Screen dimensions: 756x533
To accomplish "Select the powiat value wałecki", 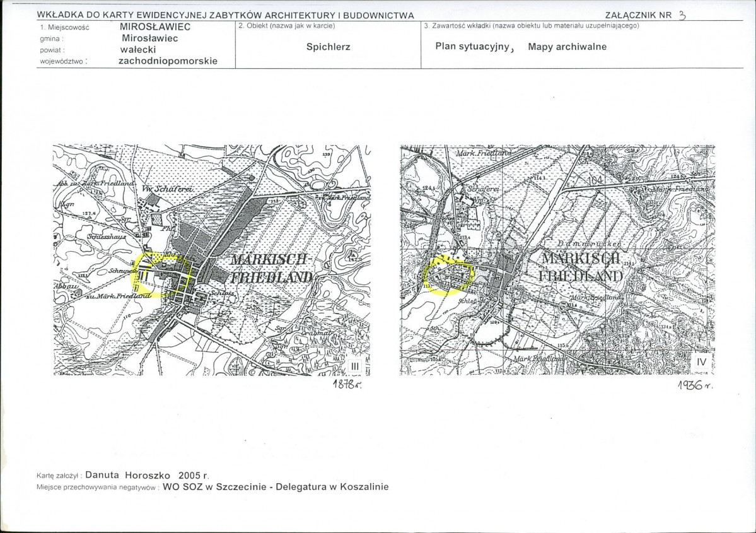I will point(139,50).
